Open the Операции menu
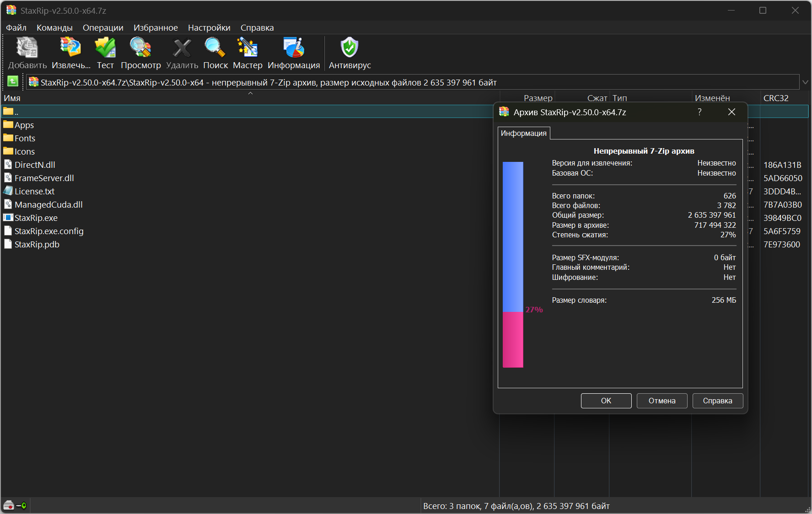The height and width of the screenshot is (514, 812). [103, 28]
